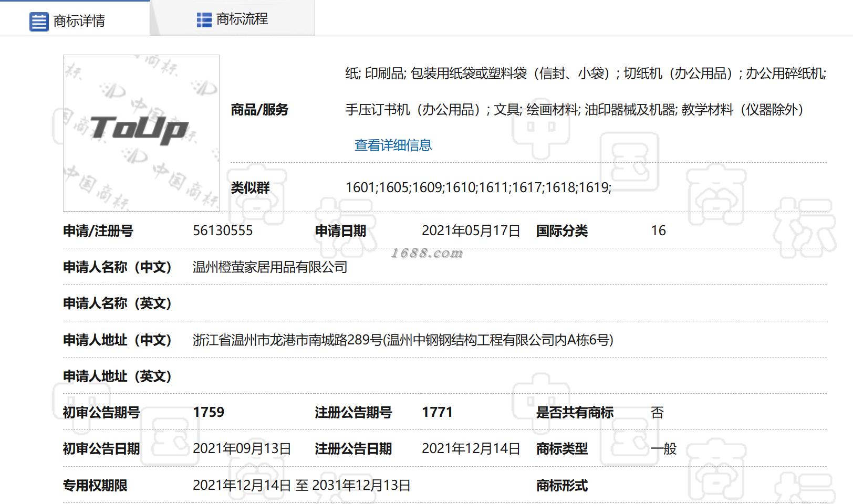
Task: Click the 类似群 field label
Action: 250,187
